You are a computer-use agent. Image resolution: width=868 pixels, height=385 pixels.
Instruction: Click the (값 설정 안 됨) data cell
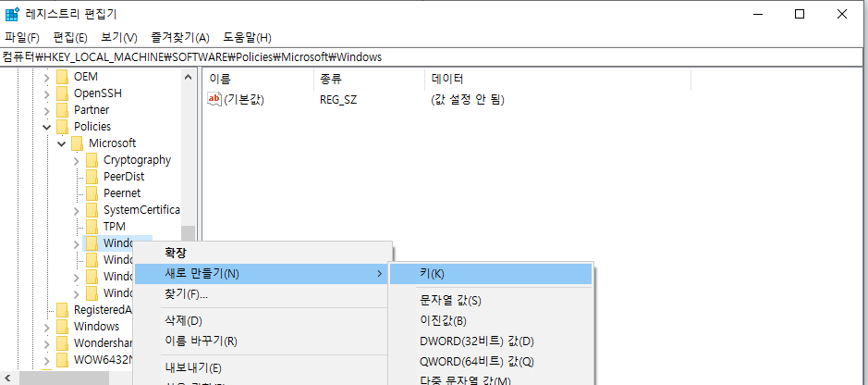coord(468,100)
